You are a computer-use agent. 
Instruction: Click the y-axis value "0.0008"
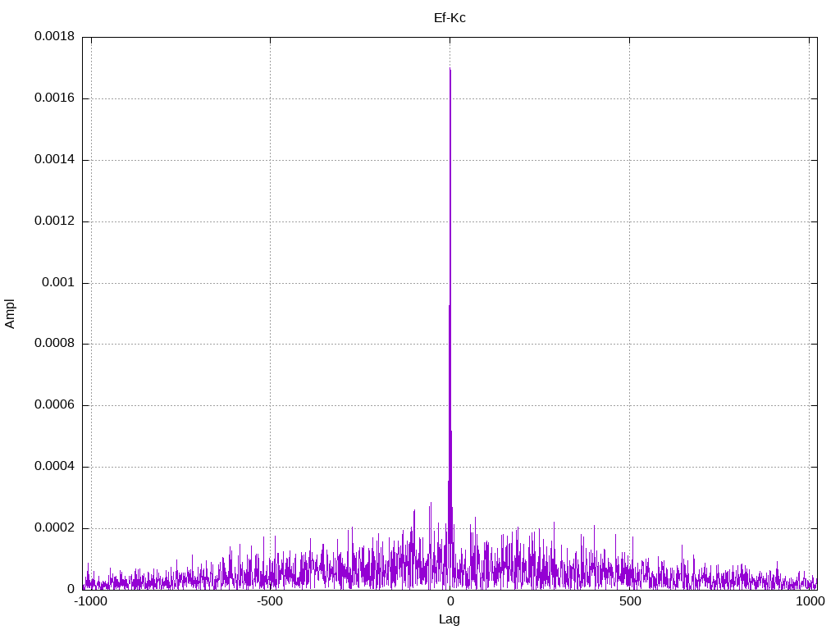[x=55, y=344]
